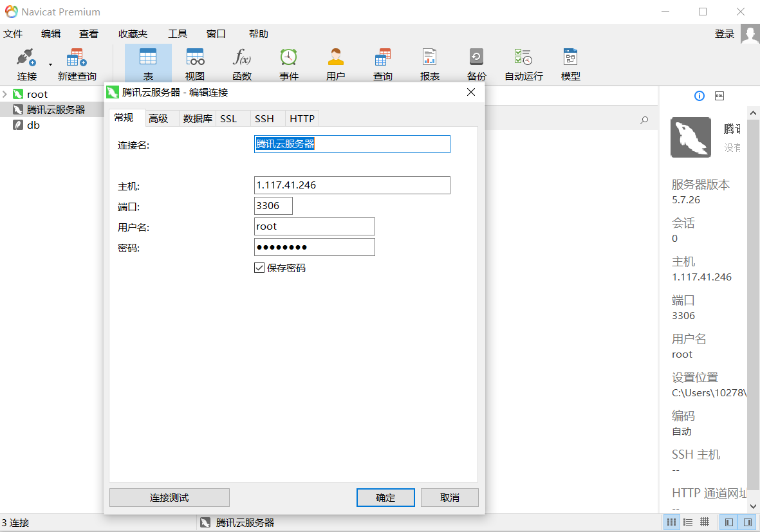This screenshot has height=532, width=760.
Task: Open the 文件 menu
Action: click(13, 34)
